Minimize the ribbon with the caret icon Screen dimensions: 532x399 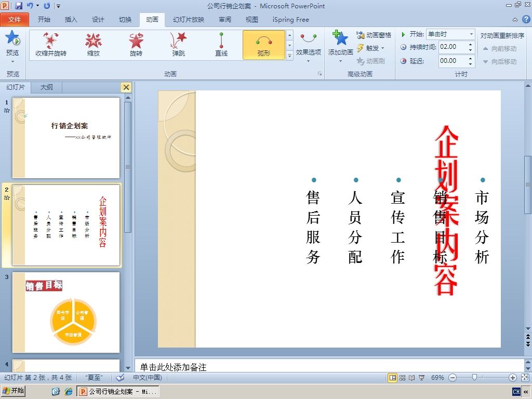(515, 20)
